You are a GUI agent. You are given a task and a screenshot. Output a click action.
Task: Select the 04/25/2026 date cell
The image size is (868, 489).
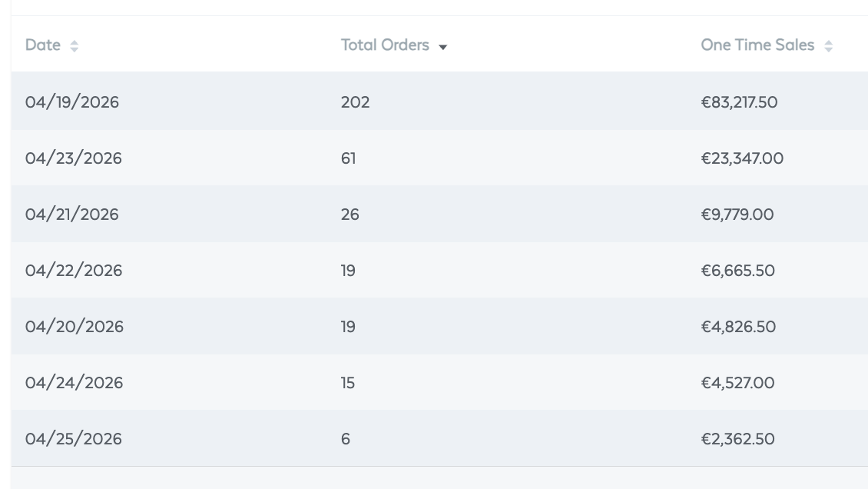[73, 438]
